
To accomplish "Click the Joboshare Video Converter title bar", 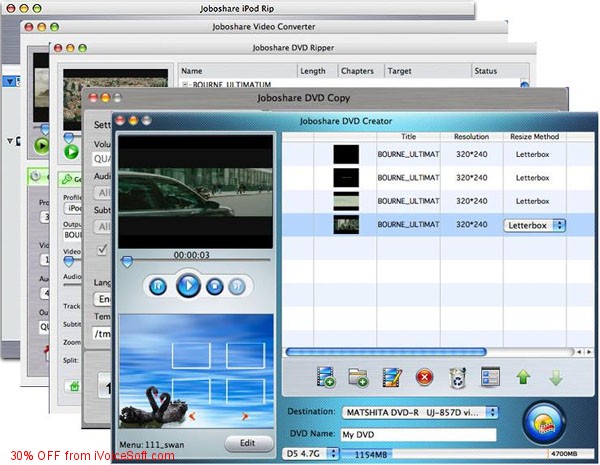I will [x=264, y=27].
